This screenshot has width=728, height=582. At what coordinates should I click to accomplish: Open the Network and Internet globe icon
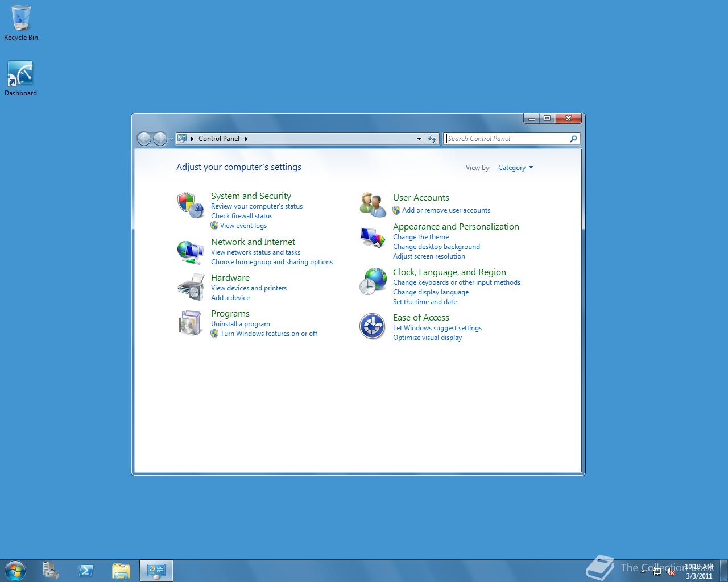(x=191, y=251)
